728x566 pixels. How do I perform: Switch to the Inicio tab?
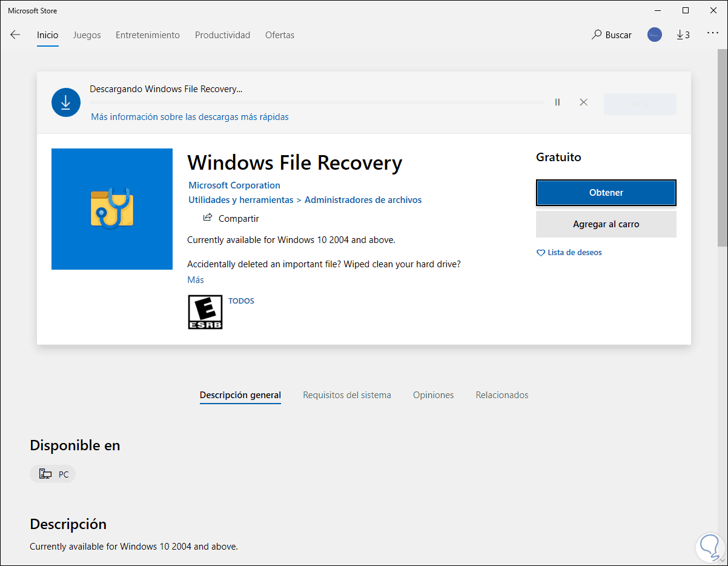[x=48, y=35]
